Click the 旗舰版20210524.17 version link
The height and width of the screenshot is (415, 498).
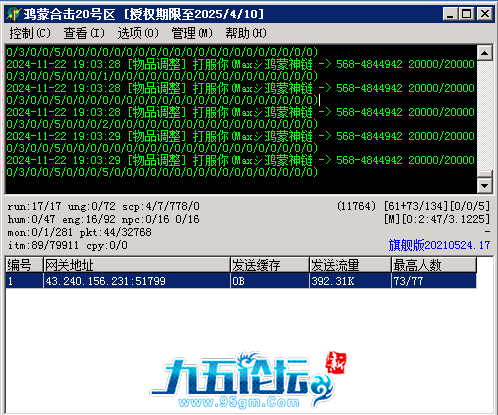click(439, 245)
